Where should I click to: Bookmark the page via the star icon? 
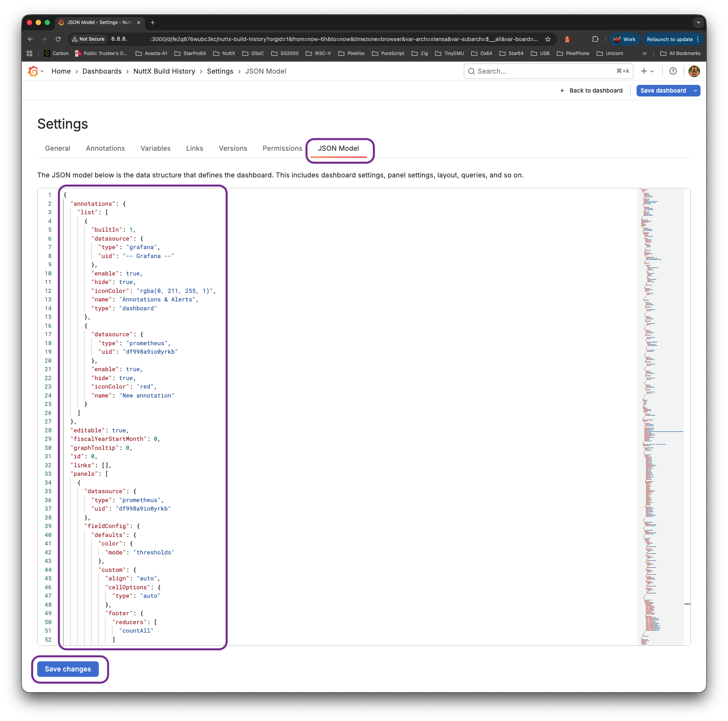(x=547, y=39)
